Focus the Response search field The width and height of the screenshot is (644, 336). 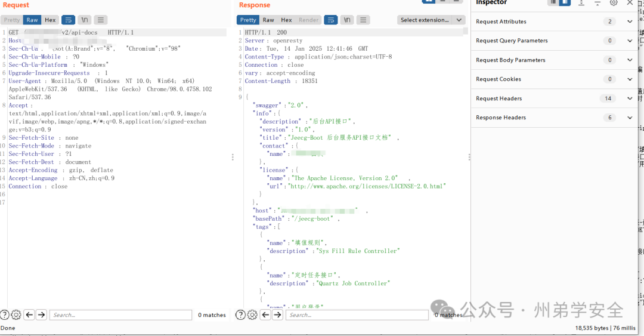pos(357,315)
